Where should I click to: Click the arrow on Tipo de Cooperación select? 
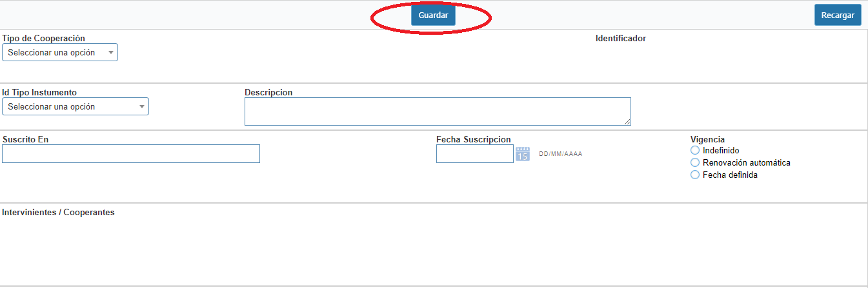click(x=110, y=53)
